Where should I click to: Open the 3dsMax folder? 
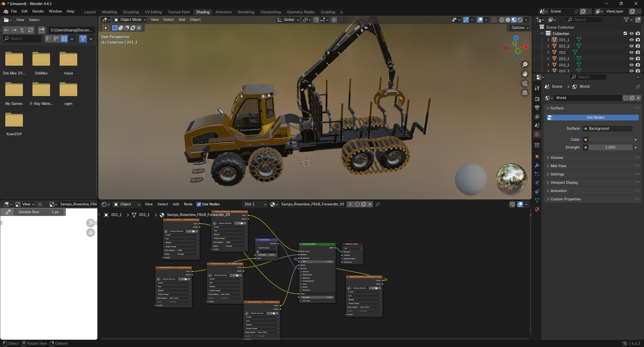click(41, 63)
